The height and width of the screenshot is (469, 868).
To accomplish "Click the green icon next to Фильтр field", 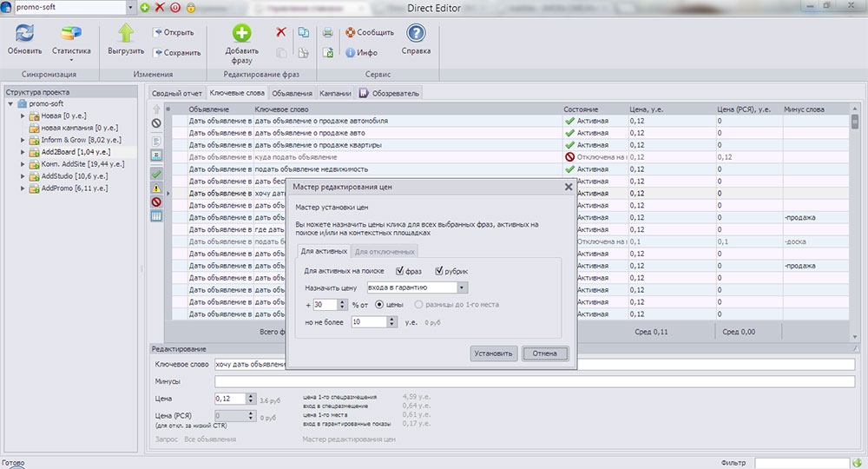I will coord(858,463).
